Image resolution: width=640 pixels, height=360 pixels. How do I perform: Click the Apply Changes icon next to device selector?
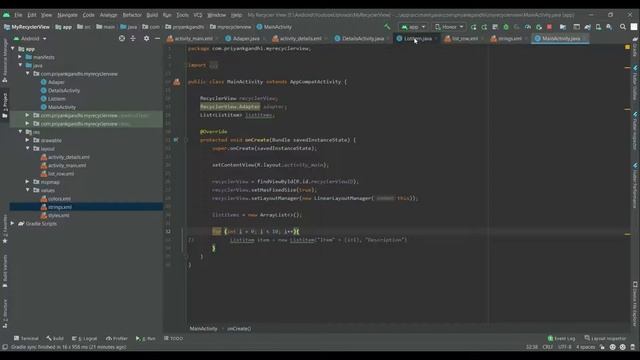pyautogui.click(x=473, y=27)
